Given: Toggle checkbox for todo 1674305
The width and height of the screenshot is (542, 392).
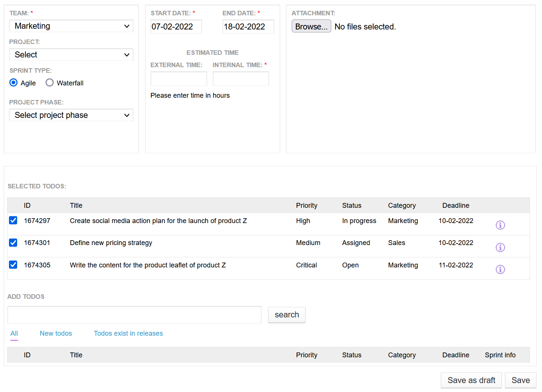Looking at the screenshot, I should 13,265.
